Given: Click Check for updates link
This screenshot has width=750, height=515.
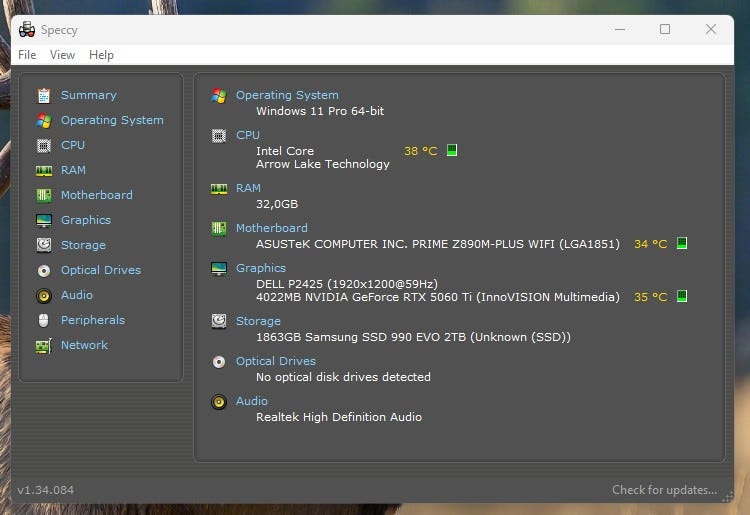Looking at the screenshot, I should point(664,490).
